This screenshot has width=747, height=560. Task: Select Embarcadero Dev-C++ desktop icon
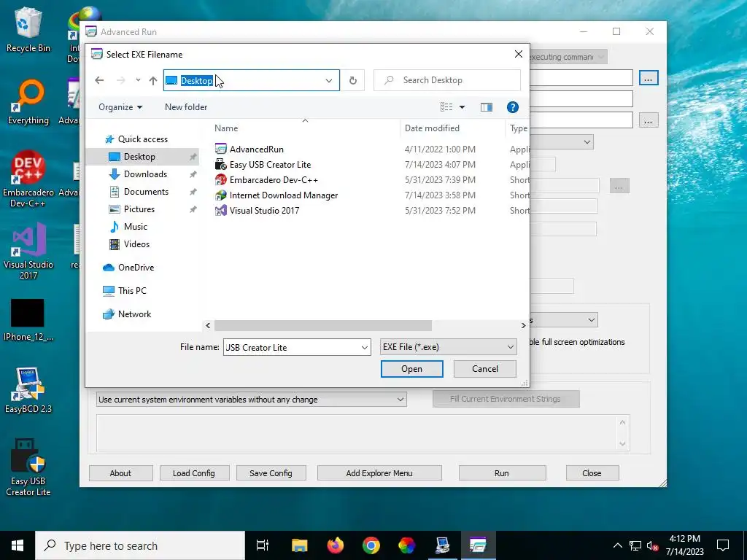pyautogui.click(x=28, y=179)
